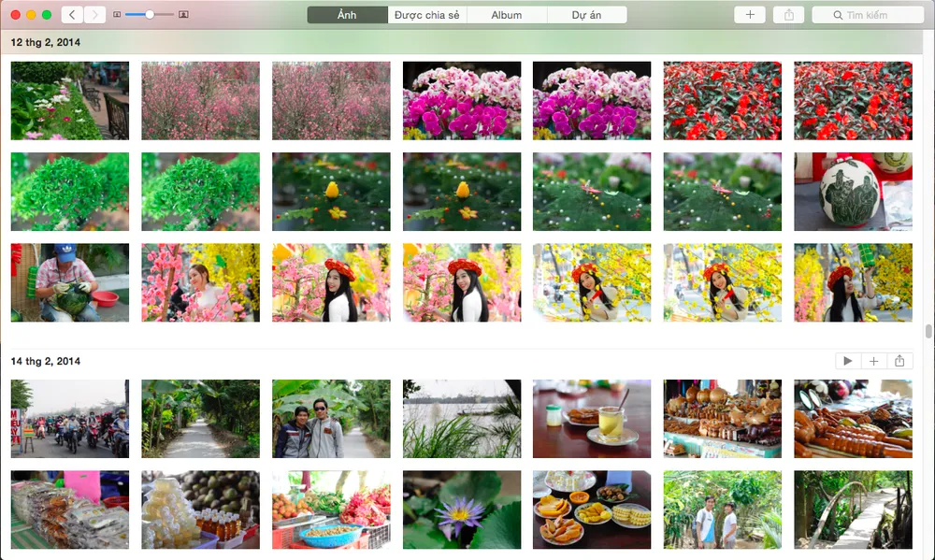This screenshot has height=560, width=935.
Task: Click the thumbnail zoom slider knob
Action: click(x=150, y=15)
